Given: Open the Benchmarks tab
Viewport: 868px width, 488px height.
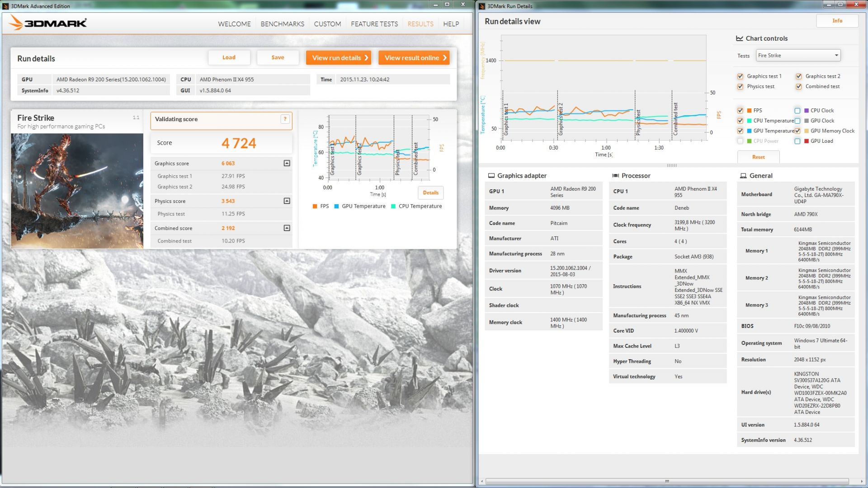Looking at the screenshot, I should [282, 24].
